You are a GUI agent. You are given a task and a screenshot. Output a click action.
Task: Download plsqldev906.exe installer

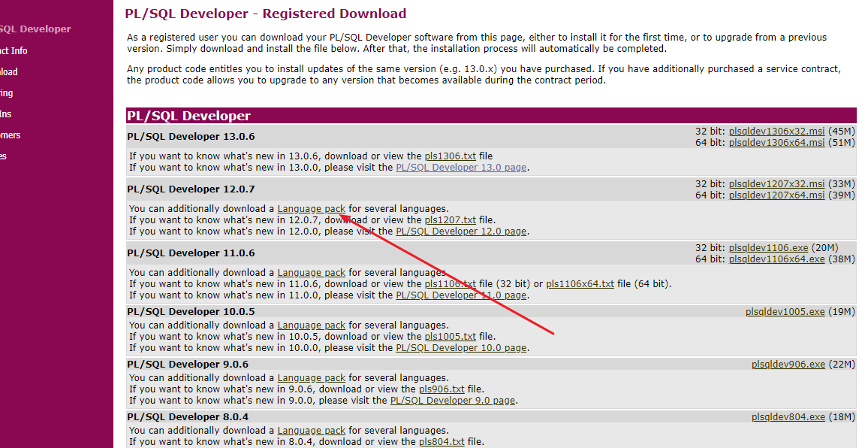pyautogui.click(x=788, y=365)
